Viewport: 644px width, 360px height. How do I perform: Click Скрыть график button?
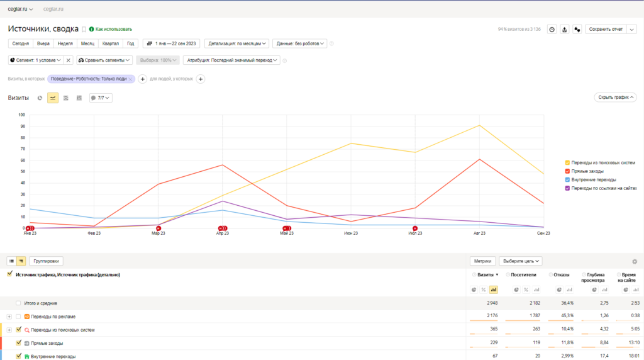pyautogui.click(x=615, y=98)
